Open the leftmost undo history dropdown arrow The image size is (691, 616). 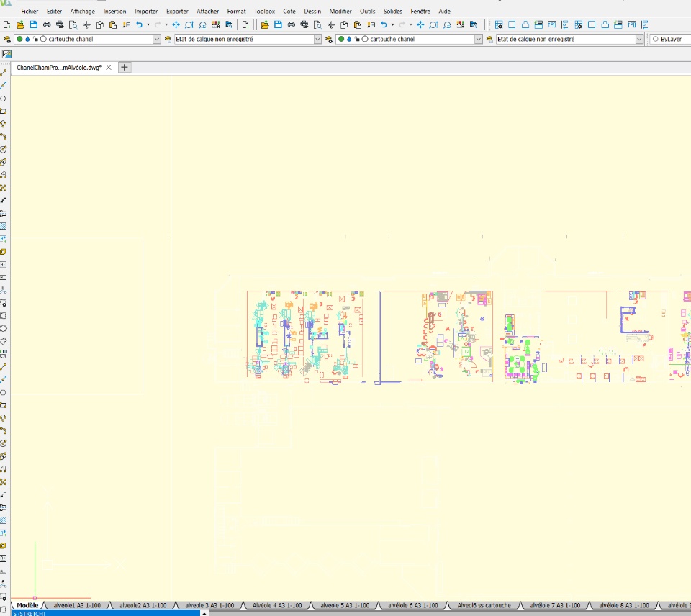pos(148,24)
